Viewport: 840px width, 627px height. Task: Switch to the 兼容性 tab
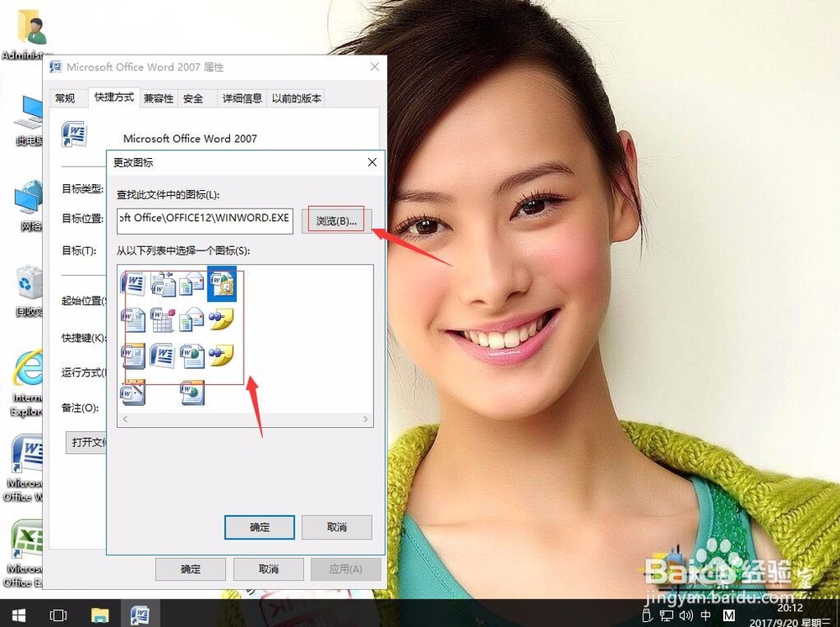point(158,97)
